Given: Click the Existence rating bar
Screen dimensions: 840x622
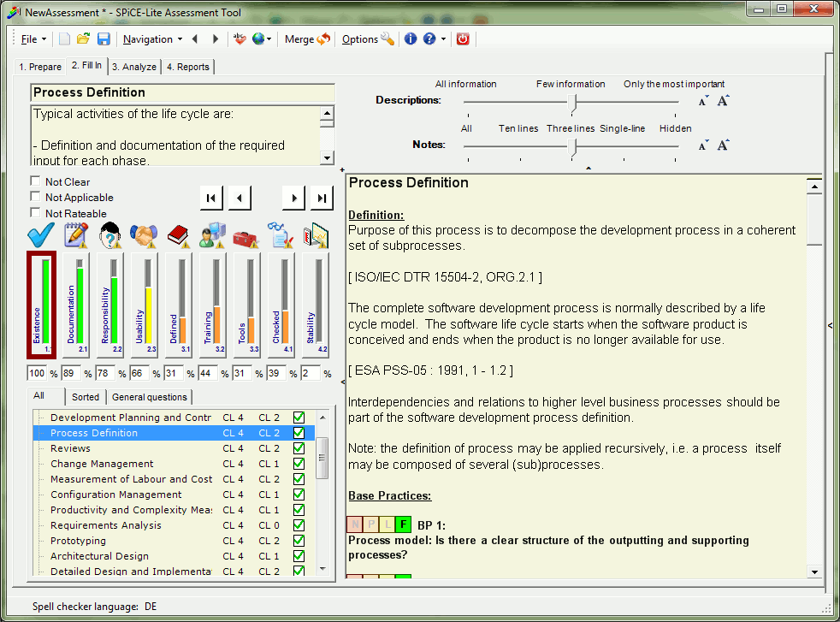Looking at the screenshot, I should tap(41, 305).
